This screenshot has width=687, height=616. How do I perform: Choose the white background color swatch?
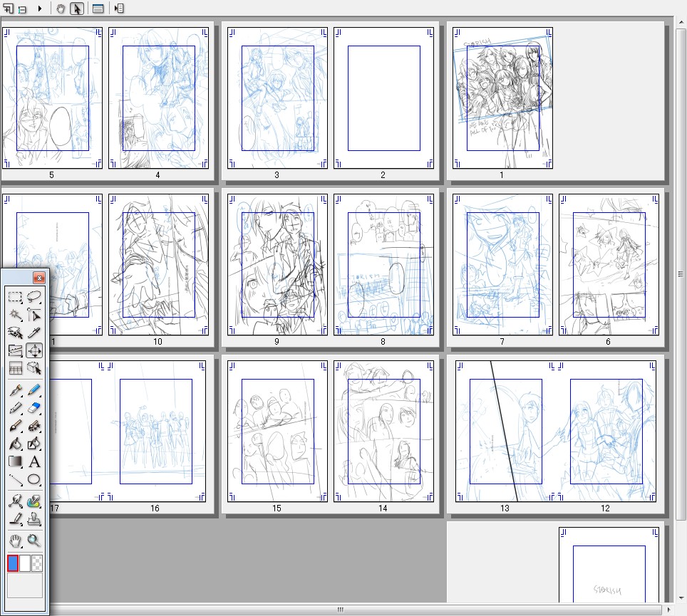(25, 563)
